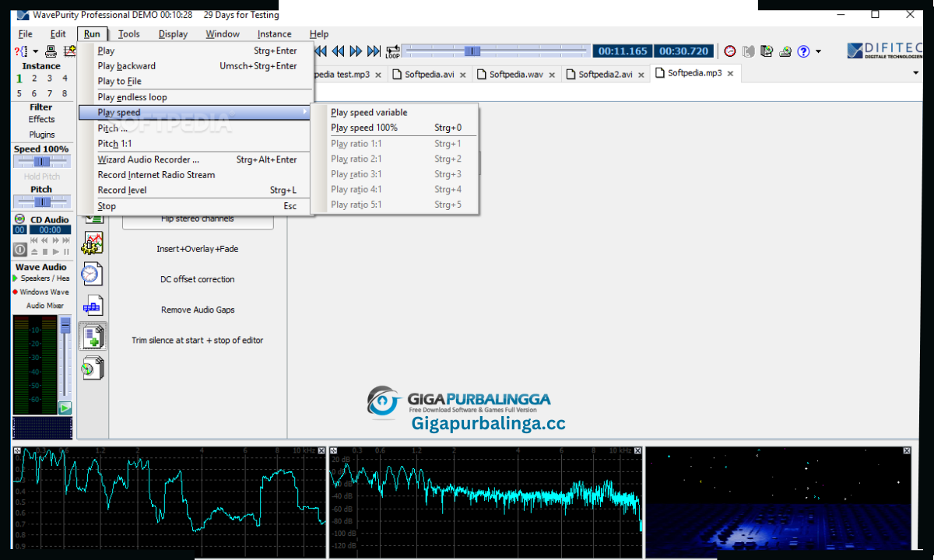This screenshot has width=934, height=560.
Task: Click the book icon next to the clock
Action: click(x=749, y=51)
